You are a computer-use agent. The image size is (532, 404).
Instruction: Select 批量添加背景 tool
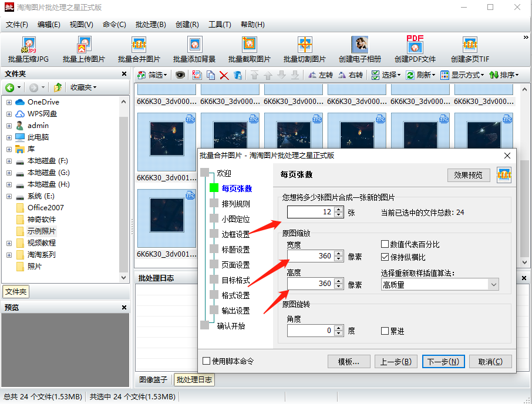[194, 50]
